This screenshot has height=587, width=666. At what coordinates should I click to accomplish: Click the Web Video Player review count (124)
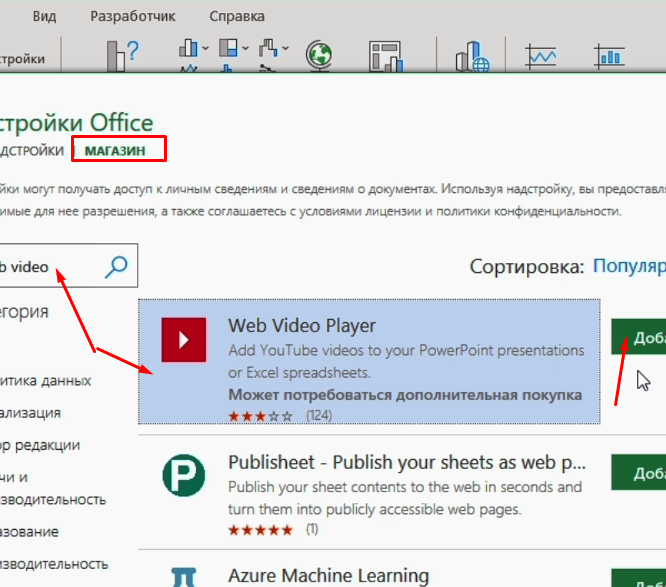tap(319, 415)
